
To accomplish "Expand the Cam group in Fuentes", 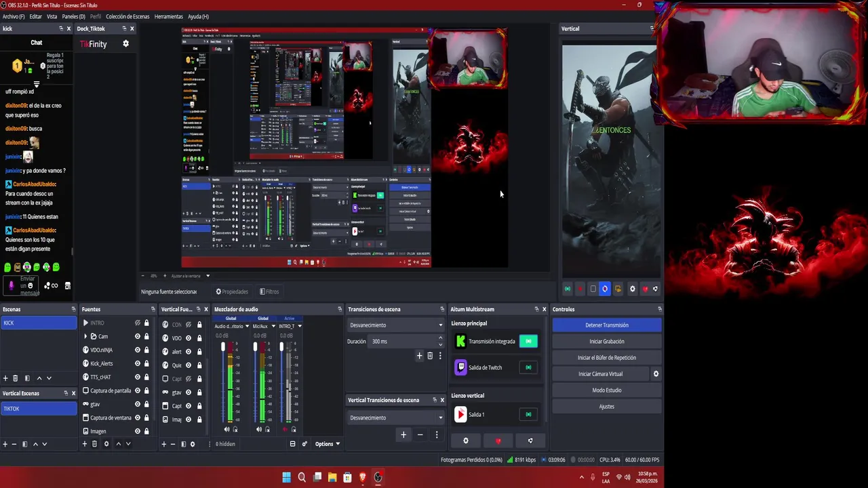I will pyautogui.click(x=85, y=336).
